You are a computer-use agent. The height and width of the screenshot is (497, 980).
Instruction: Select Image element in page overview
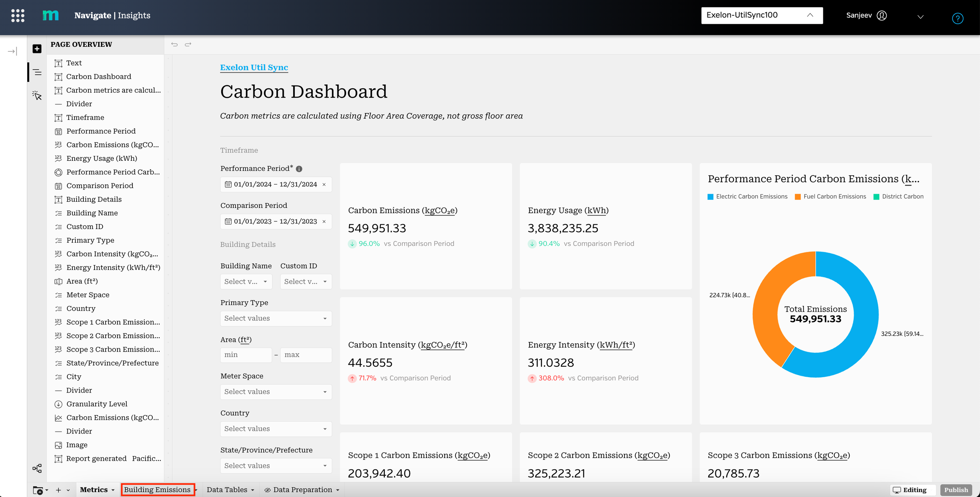pyautogui.click(x=77, y=445)
